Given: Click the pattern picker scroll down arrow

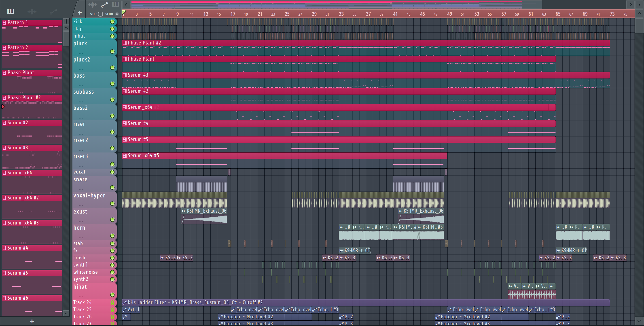Looking at the screenshot, I should click(x=66, y=313).
